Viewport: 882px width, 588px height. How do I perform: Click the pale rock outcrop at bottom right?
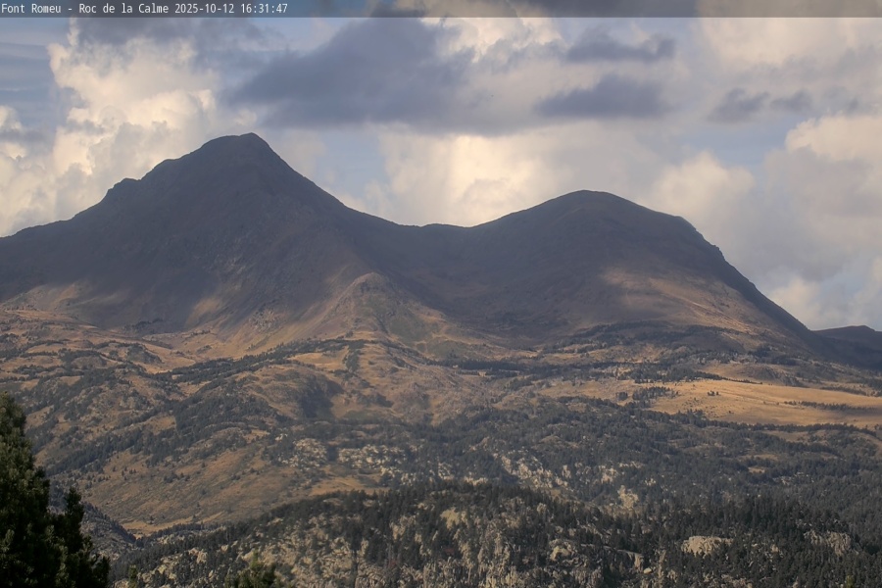point(704,544)
